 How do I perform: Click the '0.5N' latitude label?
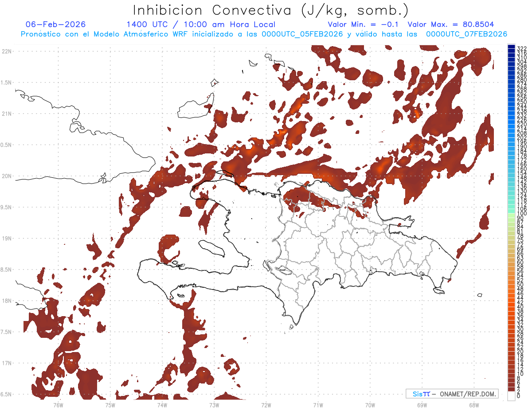(6, 145)
